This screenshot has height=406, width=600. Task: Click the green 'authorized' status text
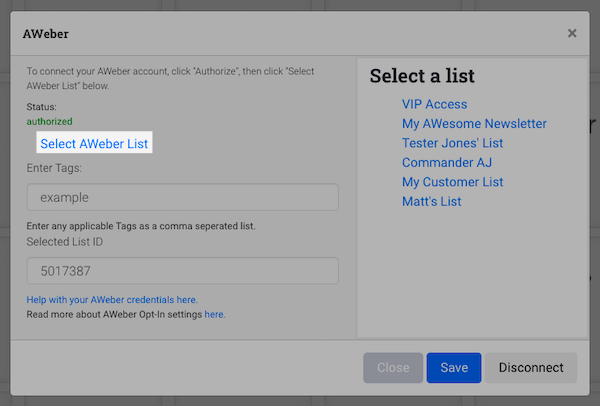click(49, 121)
